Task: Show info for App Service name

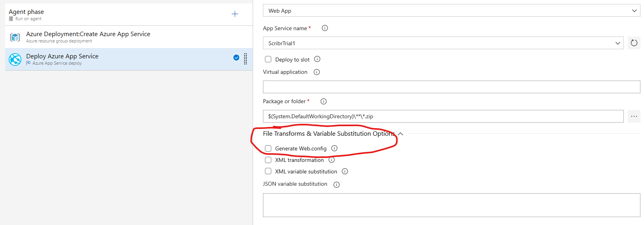Action: tap(325, 28)
